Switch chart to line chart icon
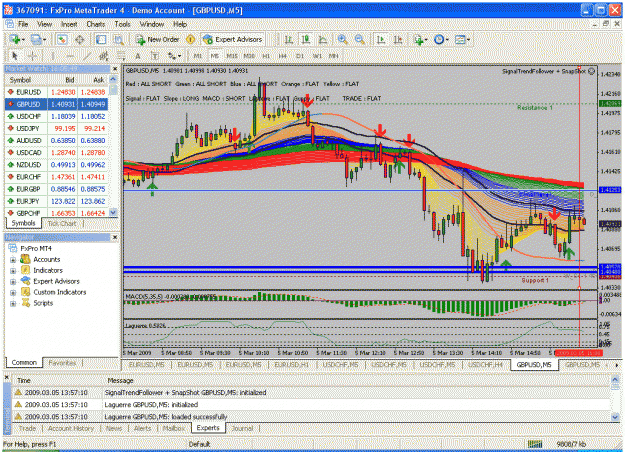Image resolution: width=625 pixels, height=452 pixels. tap(323, 39)
